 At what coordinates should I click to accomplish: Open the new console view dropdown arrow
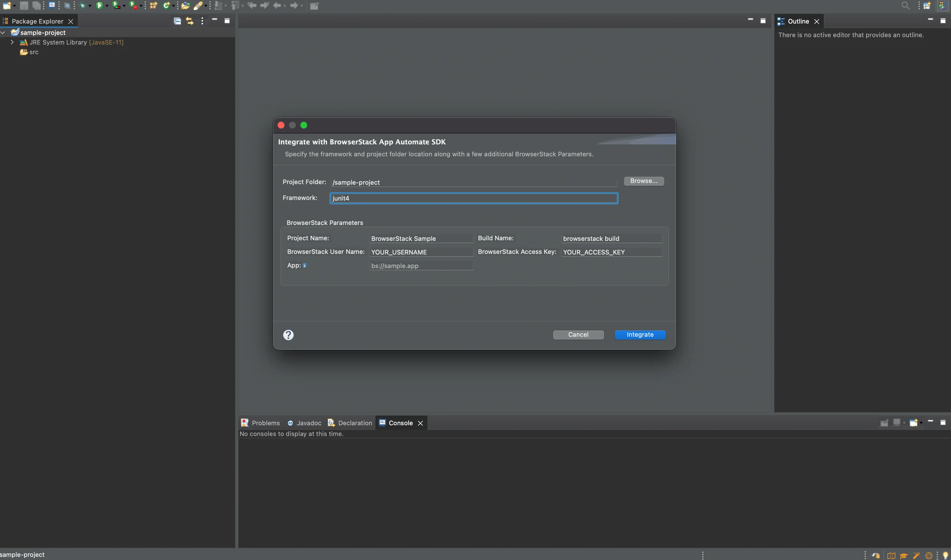921,423
